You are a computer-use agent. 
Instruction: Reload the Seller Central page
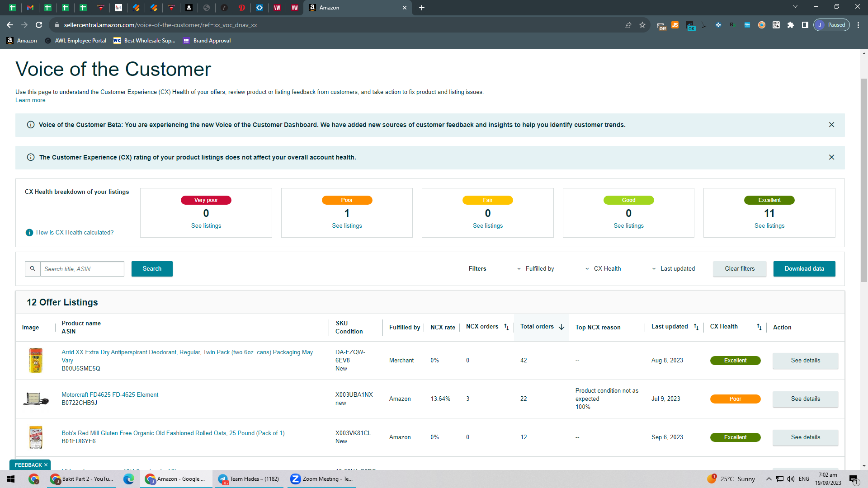39,25
